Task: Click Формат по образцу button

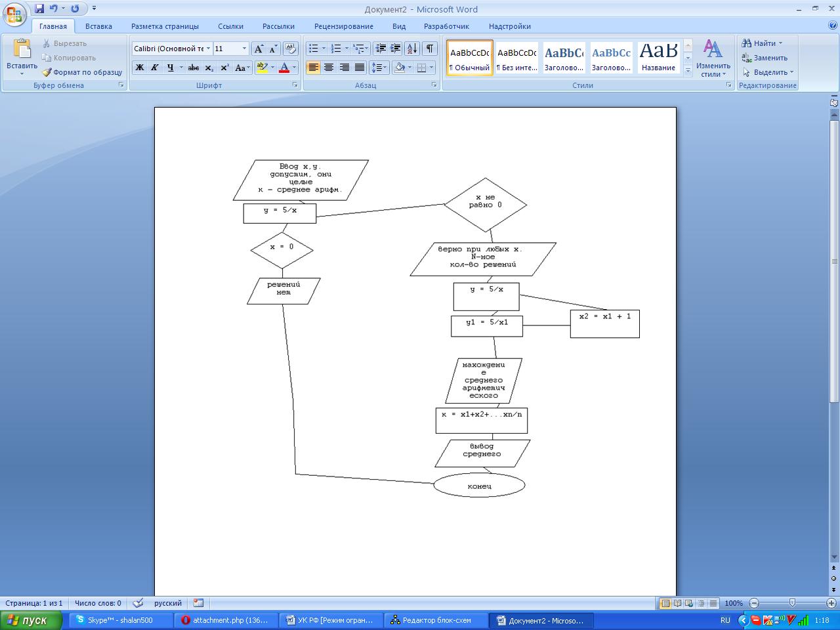Action: 82,72
